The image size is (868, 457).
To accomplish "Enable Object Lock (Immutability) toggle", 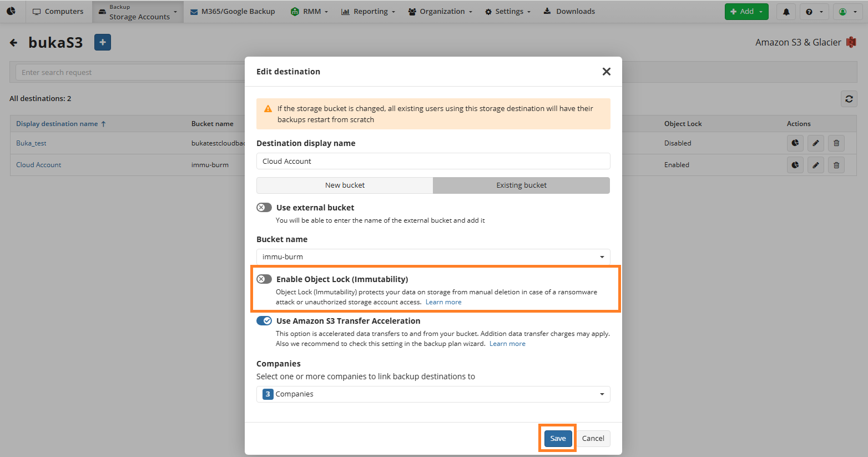I will pyautogui.click(x=264, y=279).
